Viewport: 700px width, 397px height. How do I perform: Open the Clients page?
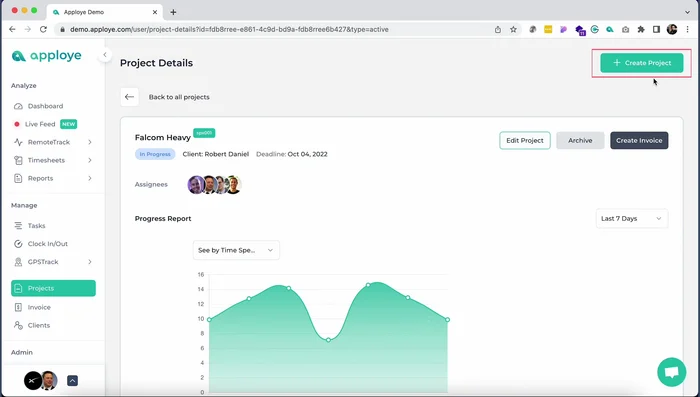tap(38, 325)
